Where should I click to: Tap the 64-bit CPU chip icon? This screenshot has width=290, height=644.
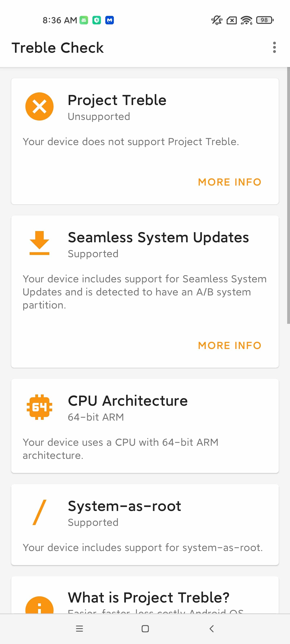[x=39, y=407]
